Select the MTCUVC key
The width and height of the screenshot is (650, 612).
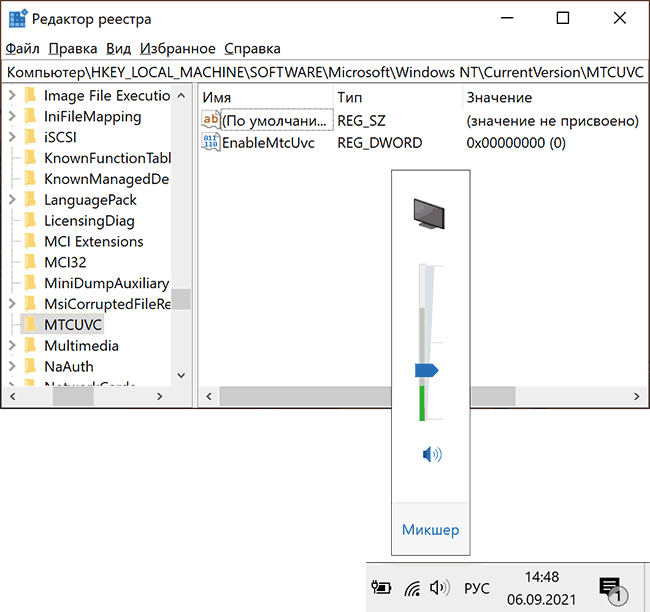coord(73,325)
